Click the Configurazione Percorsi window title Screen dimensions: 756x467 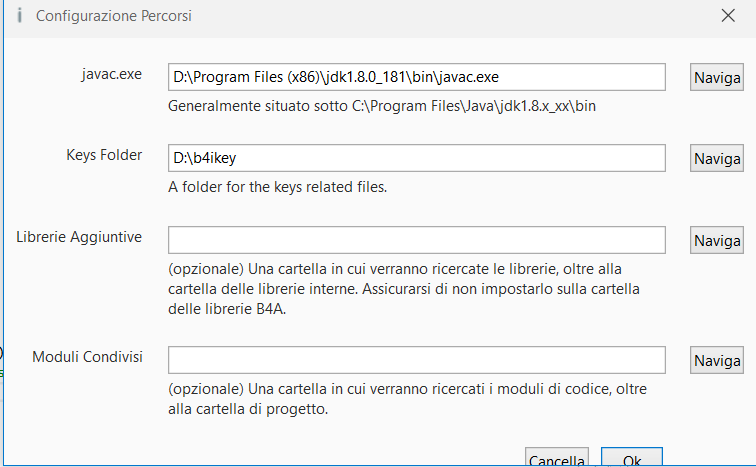coord(114,16)
